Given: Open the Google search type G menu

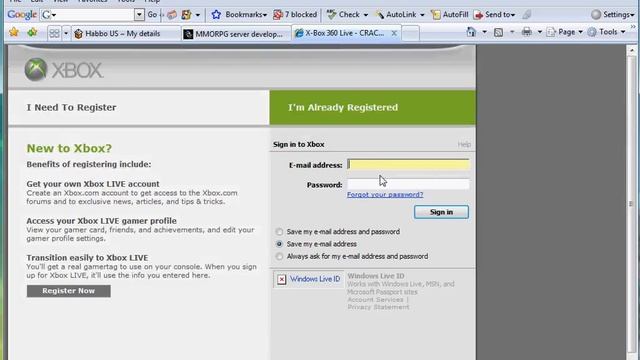Looking at the screenshot, I should pos(49,15).
